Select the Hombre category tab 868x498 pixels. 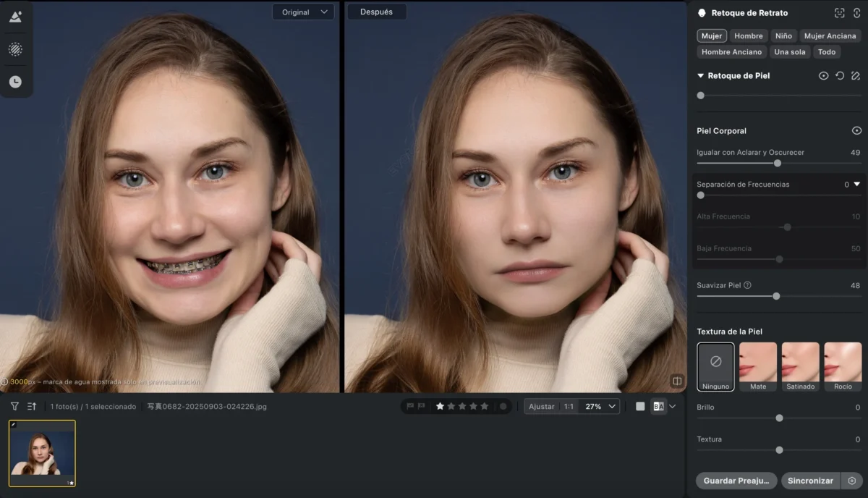748,35
